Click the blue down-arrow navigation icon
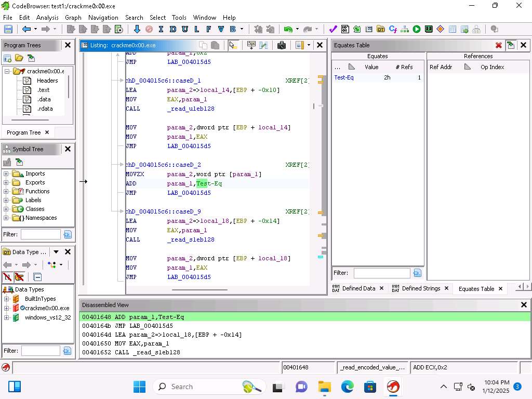Image resolution: width=532 pixels, height=399 pixels. [x=137, y=29]
